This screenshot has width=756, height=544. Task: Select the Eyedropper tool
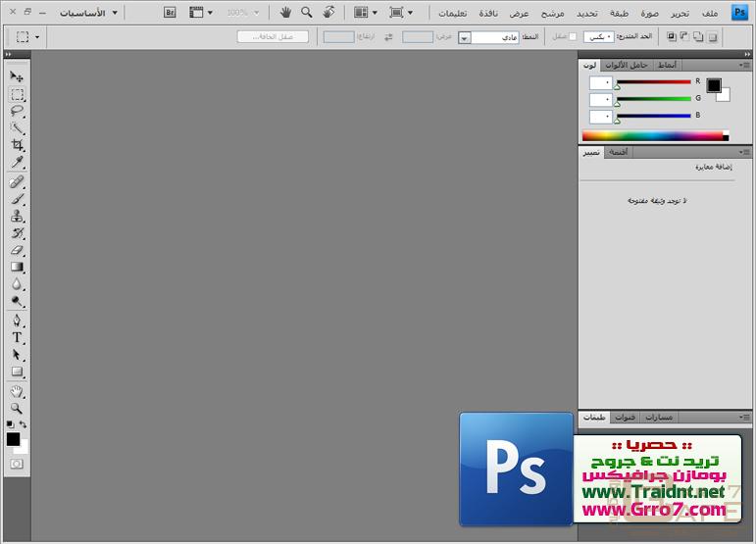(x=17, y=163)
